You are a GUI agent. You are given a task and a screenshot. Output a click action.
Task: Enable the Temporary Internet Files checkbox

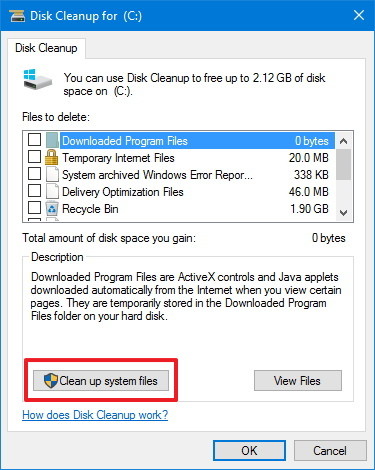pyautogui.click(x=34, y=157)
